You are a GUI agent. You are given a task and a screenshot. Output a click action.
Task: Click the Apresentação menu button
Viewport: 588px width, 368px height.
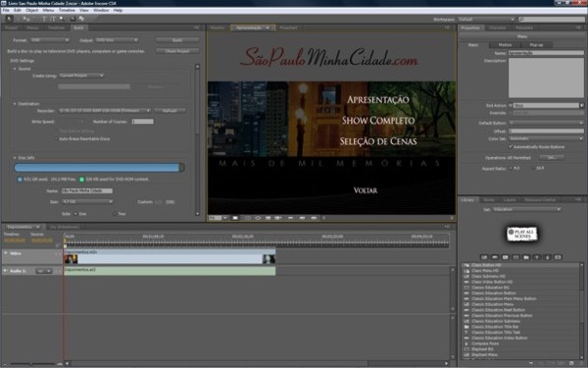[377, 99]
